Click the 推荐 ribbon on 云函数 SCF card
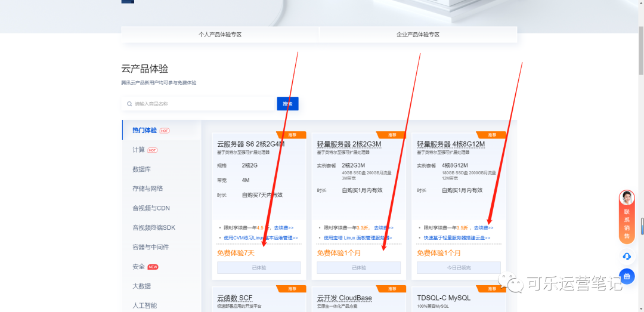 [x=292, y=289]
